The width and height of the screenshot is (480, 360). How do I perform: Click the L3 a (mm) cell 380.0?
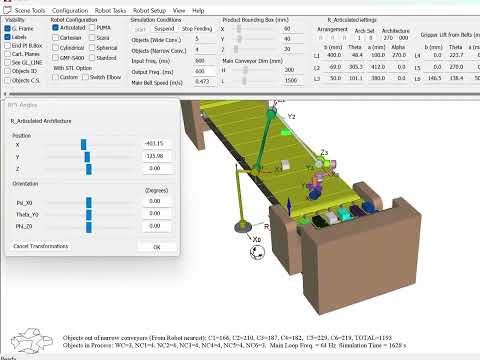[x=378, y=78]
